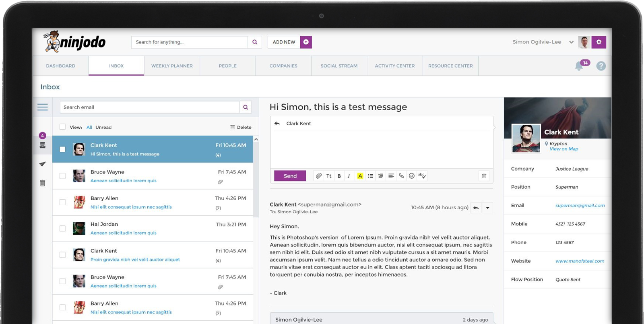Insert an emoji with the smiley icon
This screenshot has width=644, height=324.
(411, 176)
